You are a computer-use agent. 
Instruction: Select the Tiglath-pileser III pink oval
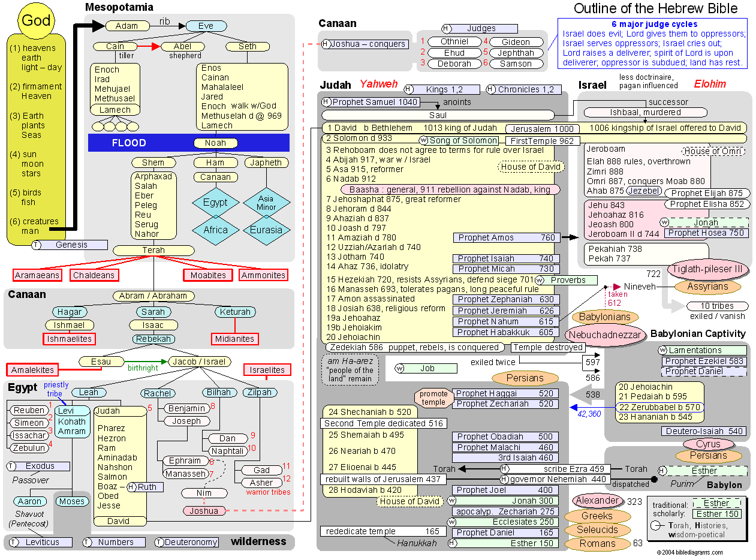(708, 269)
